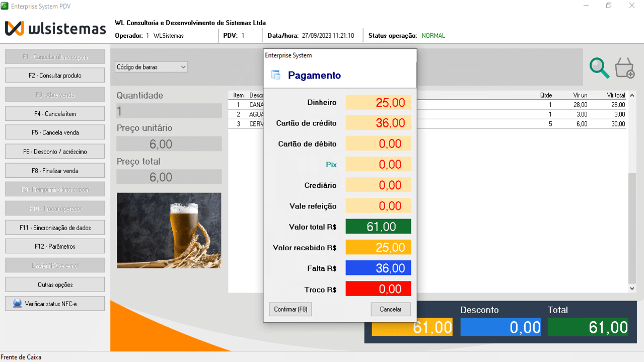
Task: Click the globe icon on Verificar status NFC-e
Action: [18, 304]
